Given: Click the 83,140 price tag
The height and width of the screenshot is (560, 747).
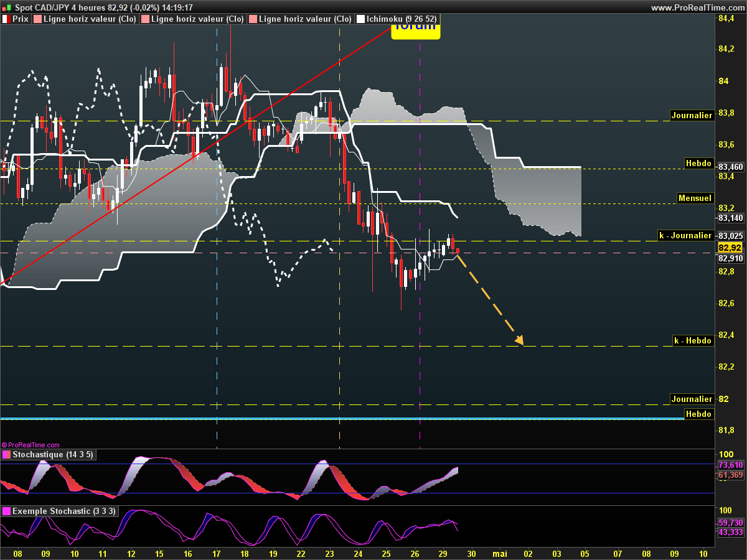Looking at the screenshot, I should click(x=731, y=218).
